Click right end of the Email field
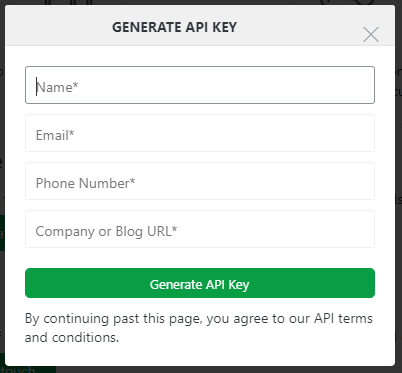This screenshot has width=402, height=373. tap(363, 133)
